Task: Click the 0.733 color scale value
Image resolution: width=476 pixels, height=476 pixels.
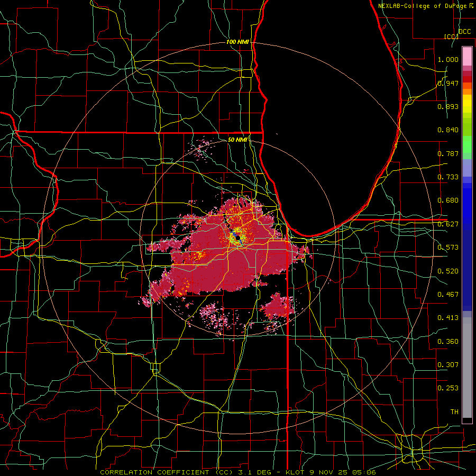Action: click(x=448, y=177)
